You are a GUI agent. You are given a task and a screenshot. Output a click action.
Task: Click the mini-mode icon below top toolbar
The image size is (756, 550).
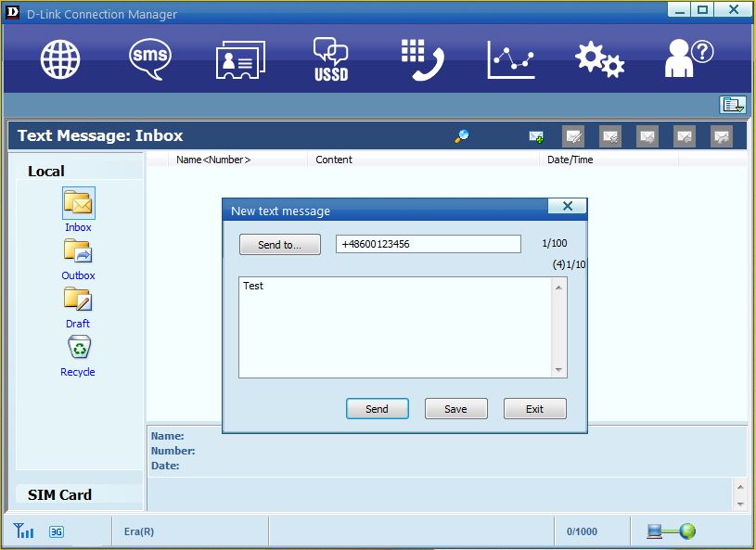click(733, 105)
